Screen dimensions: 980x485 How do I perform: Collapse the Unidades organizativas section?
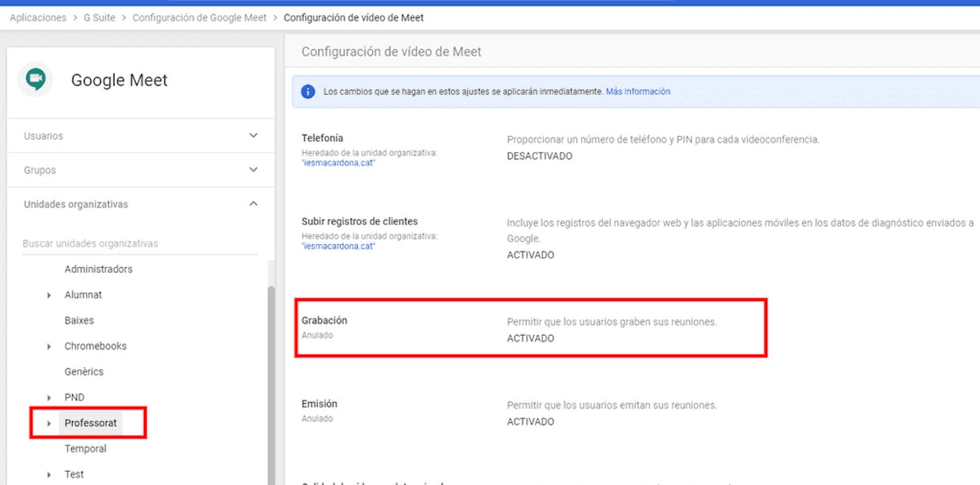pyautogui.click(x=254, y=204)
